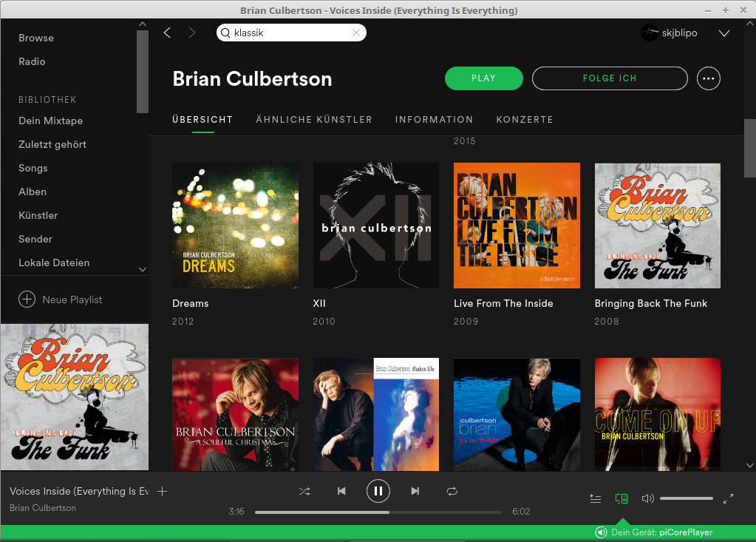Screen dimensions: 756x542
Task: Click the Neue Playlist label
Action: [72, 300]
